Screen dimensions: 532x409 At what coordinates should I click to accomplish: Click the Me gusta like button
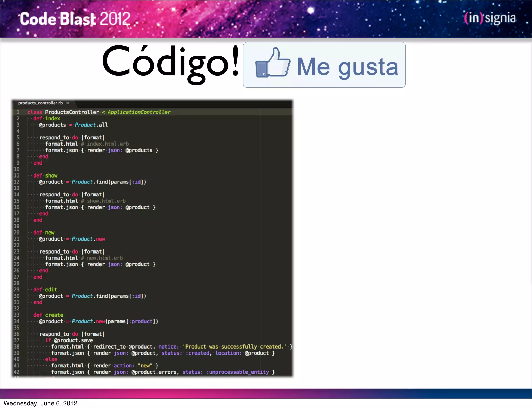[x=324, y=65]
